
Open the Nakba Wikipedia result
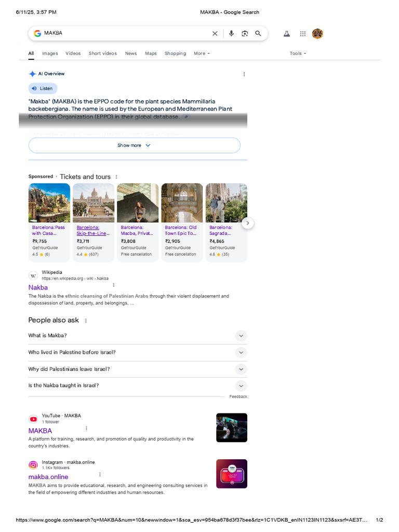[x=38, y=287]
